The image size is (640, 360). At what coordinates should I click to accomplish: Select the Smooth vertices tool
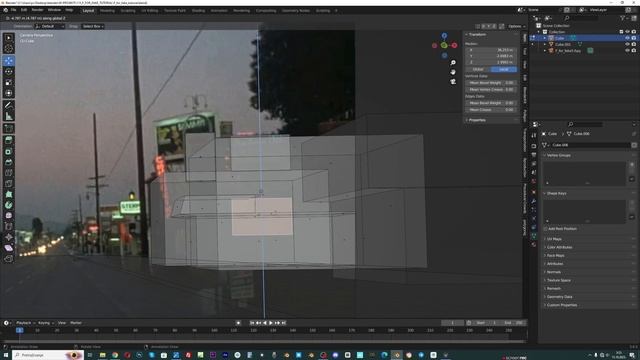(x=9, y=216)
